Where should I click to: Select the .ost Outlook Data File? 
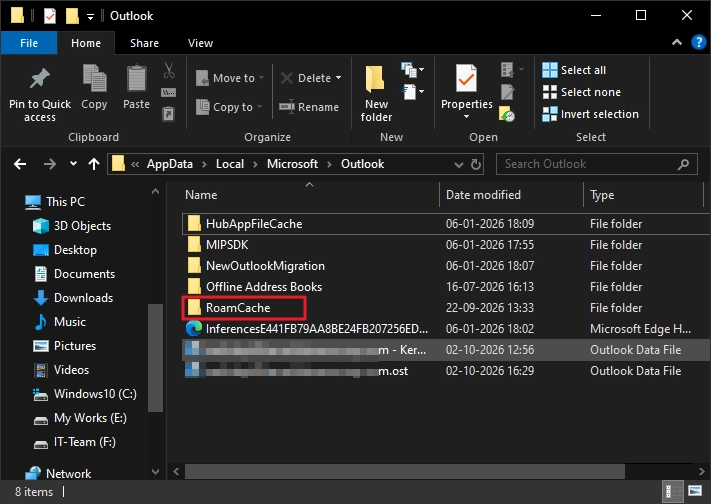click(x=446, y=371)
